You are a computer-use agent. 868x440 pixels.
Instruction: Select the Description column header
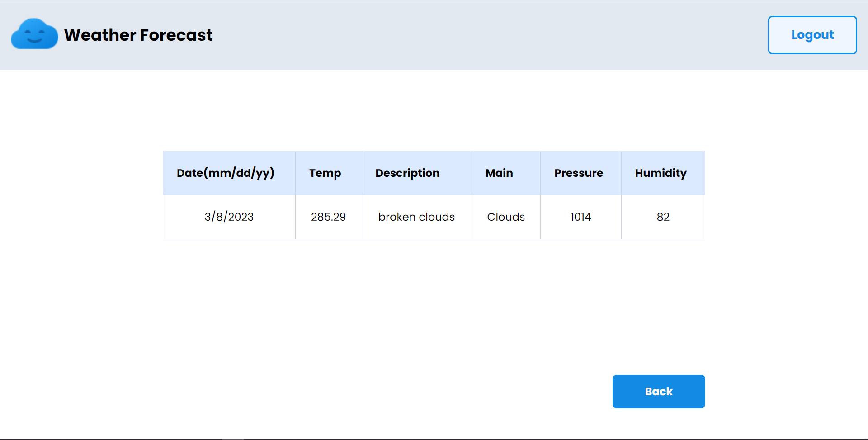[x=417, y=173]
